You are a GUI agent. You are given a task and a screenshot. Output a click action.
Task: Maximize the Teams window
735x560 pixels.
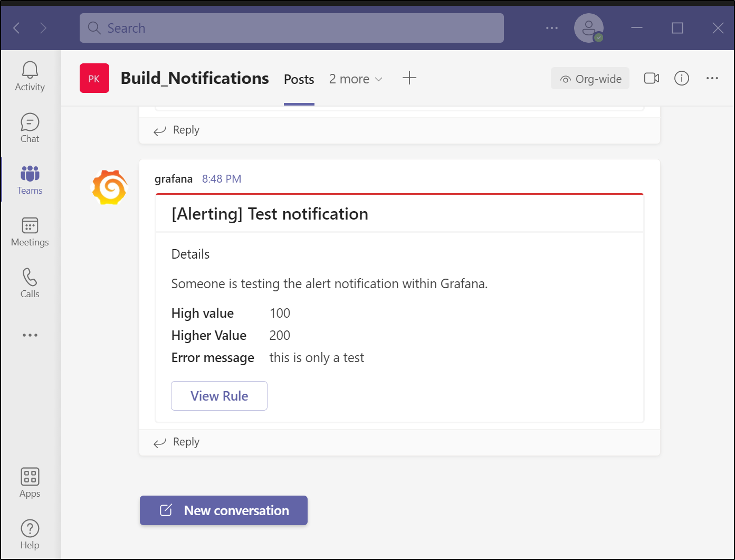pos(677,28)
